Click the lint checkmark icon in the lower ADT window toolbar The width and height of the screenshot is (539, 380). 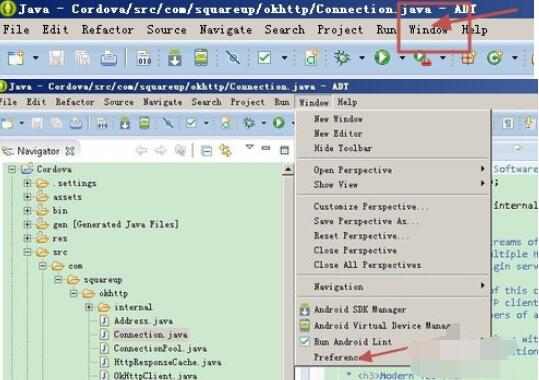point(191,123)
